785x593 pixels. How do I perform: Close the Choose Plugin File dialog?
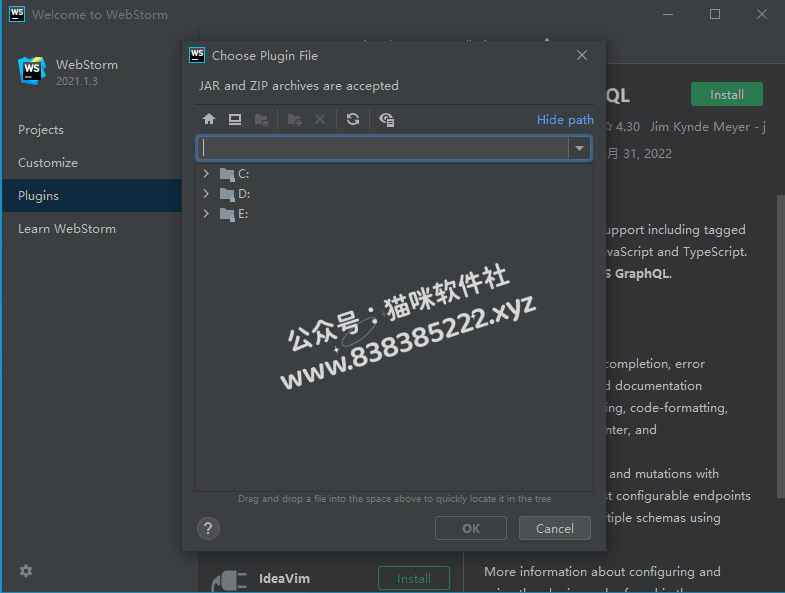click(582, 55)
